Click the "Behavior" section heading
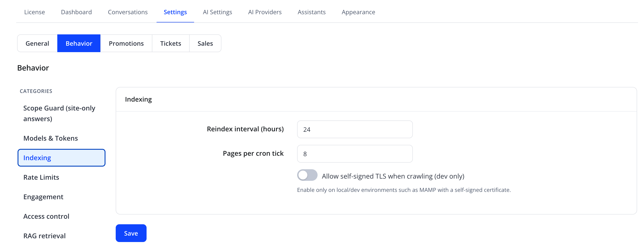 (33, 68)
